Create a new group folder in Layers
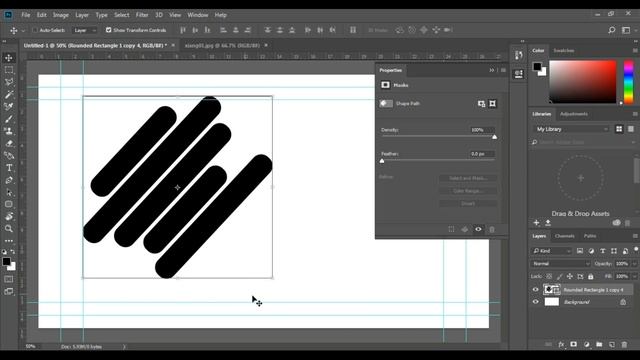The width and height of the screenshot is (640, 360). coord(599,344)
